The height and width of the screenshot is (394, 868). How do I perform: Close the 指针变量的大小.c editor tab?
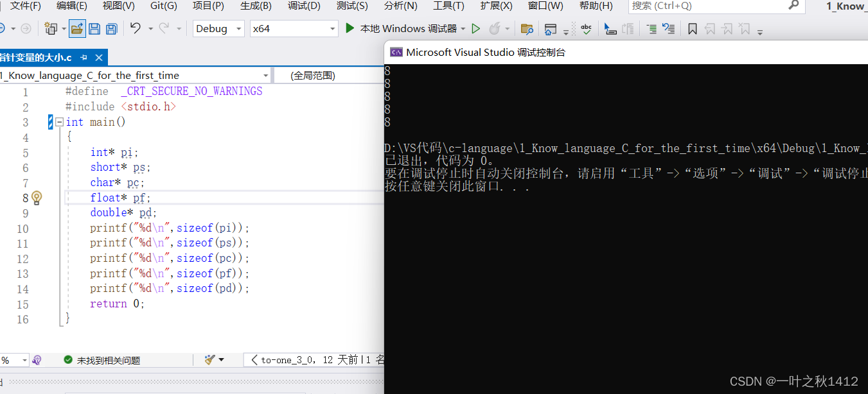[x=99, y=58]
